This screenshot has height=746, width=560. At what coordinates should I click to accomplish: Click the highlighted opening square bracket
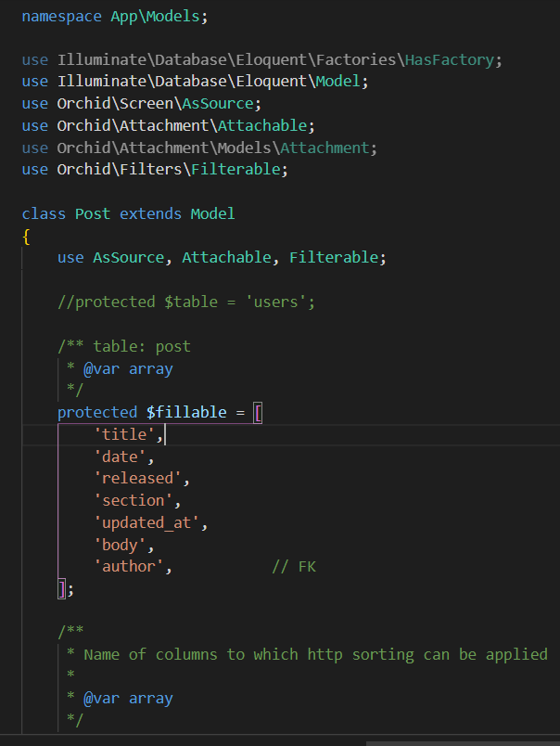point(258,413)
